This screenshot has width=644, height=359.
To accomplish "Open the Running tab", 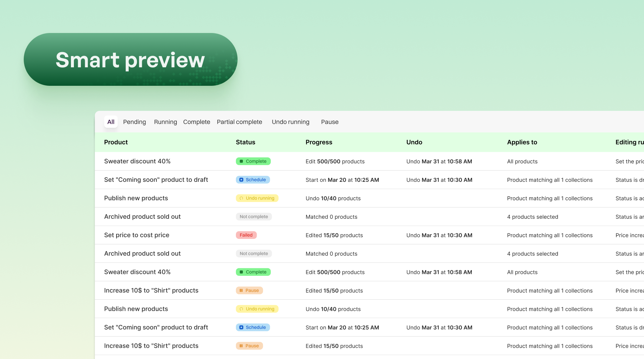I will [165, 122].
